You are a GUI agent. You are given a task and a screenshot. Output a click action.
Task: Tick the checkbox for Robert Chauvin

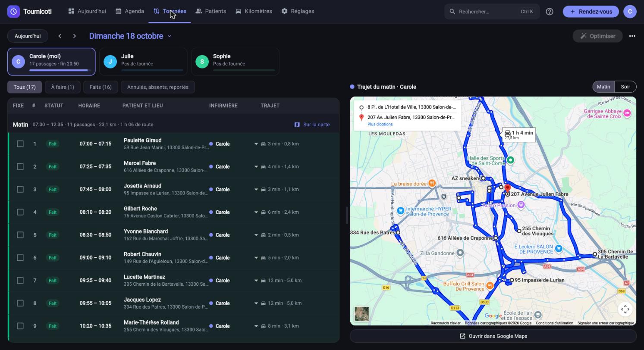pyautogui.click(x=20, y=258)
